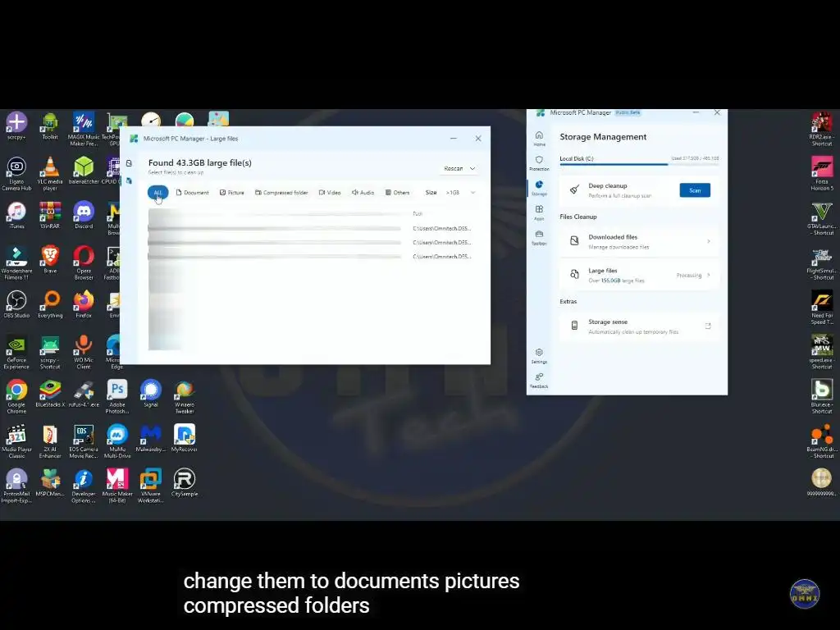Open the iTunes desktop icon
The image size is (840, 630).
click(x=16, y=215)
